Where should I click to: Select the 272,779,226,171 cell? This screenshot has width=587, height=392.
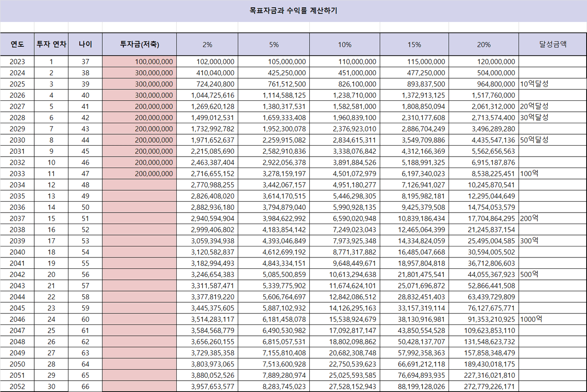484,387
